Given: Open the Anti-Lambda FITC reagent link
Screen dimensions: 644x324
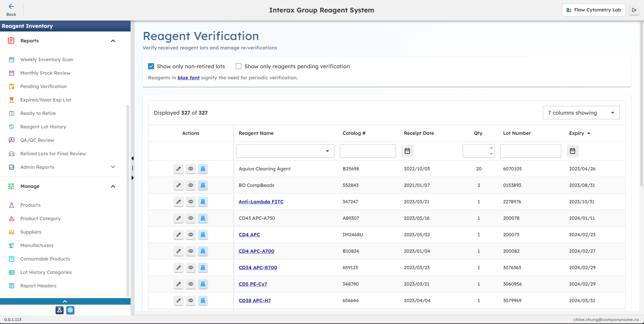Looking at the screenshot, I should click(x=261, y=202).
